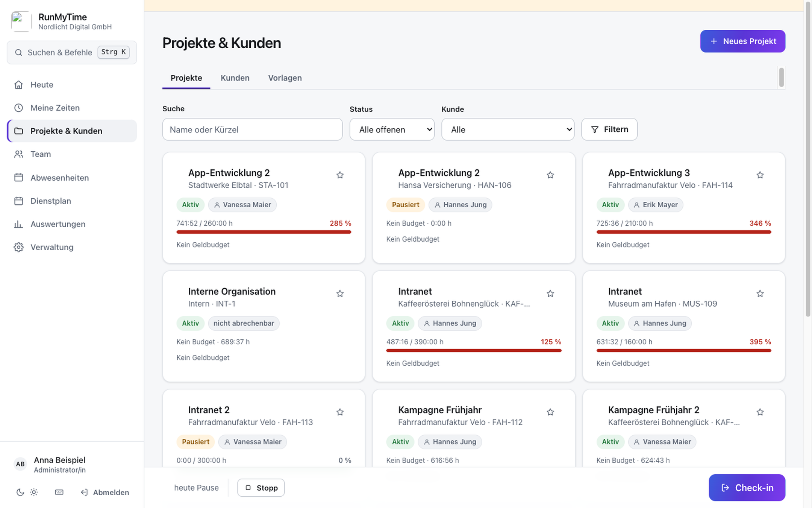Open Projekte & Kunden in sidebar
The width and height of the screenshot is (812, 508).
(x=72, y=131)
